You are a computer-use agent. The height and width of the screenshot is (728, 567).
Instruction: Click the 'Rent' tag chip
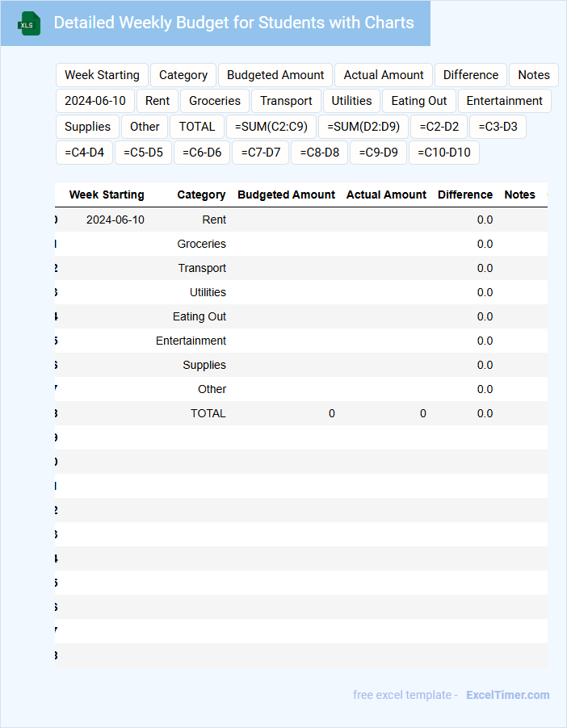157,101
